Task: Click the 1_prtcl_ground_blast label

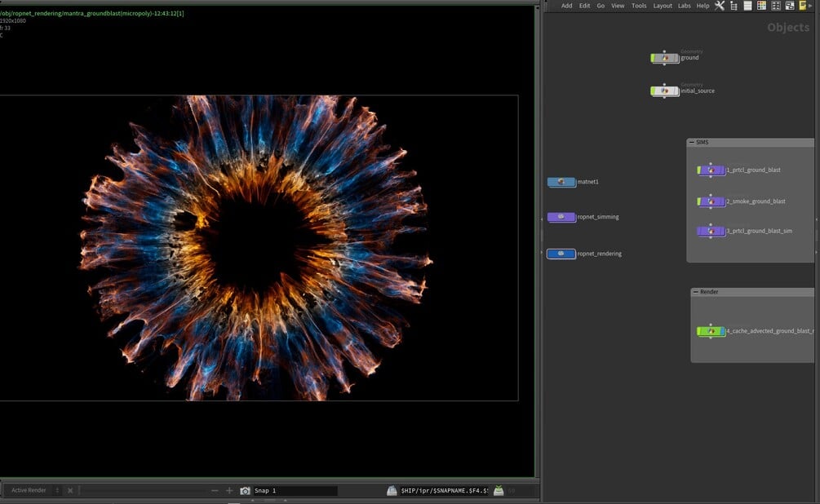Action: pos(753,170)
